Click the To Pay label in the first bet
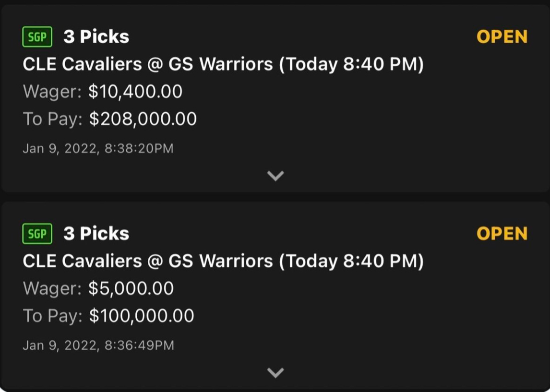This screenshot has height=392, width=550. point(52,119)
